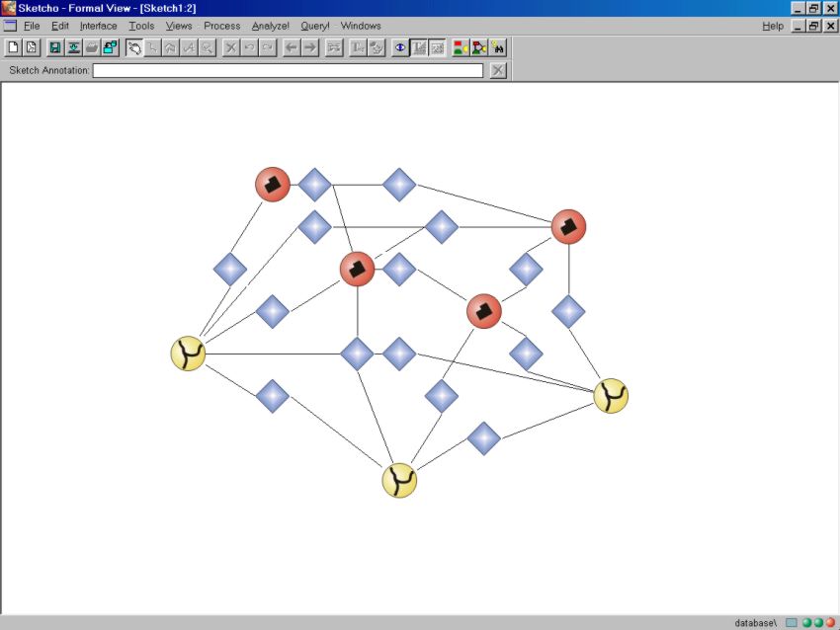Click the New document toolbar icon
The image size is (840, 630).
(14, 47)
